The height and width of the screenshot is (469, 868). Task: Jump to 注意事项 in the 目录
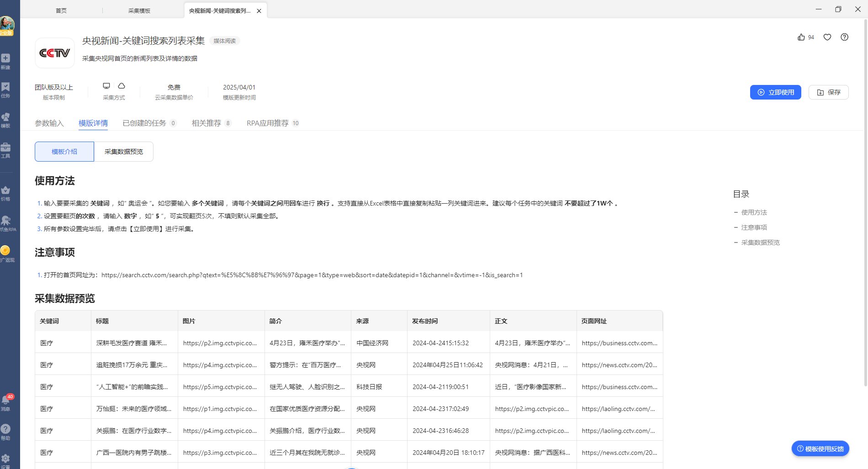754,227
